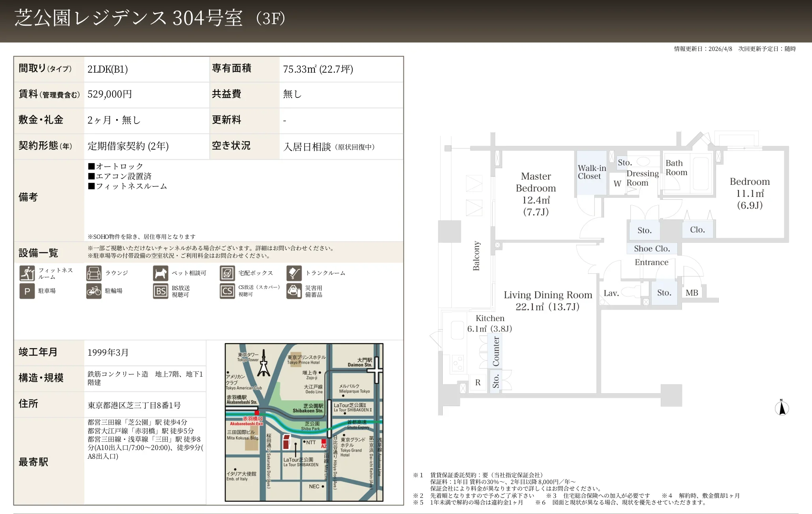The width and height of the screenshot is (812, 514).
Task: Click the parking P icon
Action: coord(27,291)
